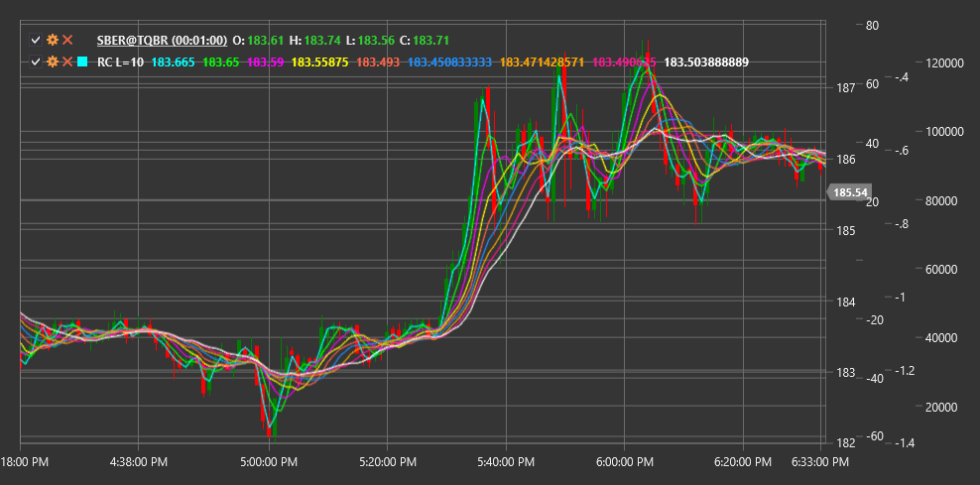Click the orange value 183.471428571
The width and height of the screenshot is (980, 485).
pyautogui.click(x=543, y=61)
